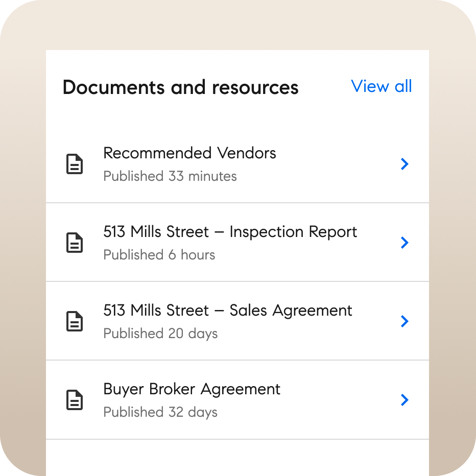Click the Buyer Broker Agreement document icon
476x476 pixels.
tap(75, 400)
